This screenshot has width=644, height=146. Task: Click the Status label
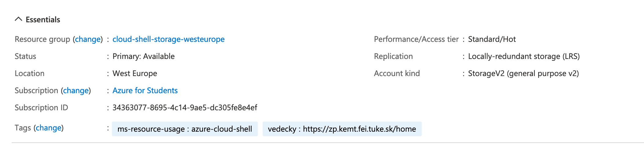coord(25,57)
